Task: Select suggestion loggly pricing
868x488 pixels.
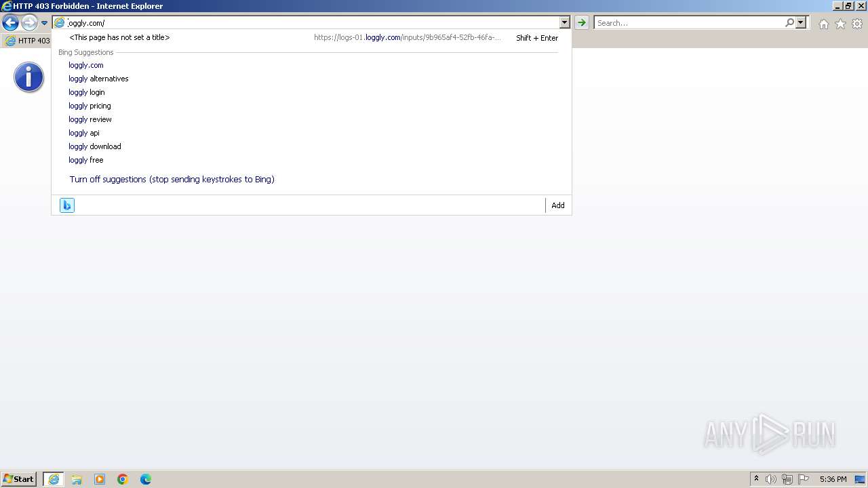Action: click(x=90, y=106)
